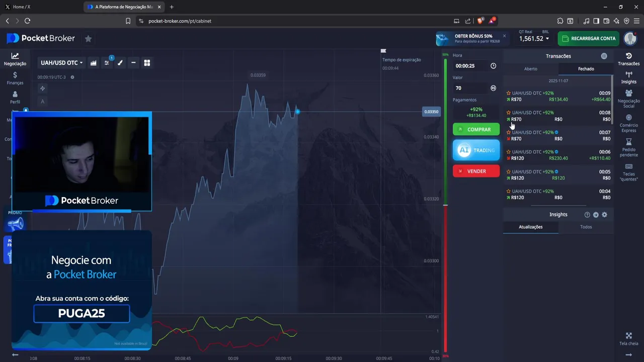This screenshot has width=644, height=362.
Task: Select the Todos insights tab
Action: tap(586, 227)
